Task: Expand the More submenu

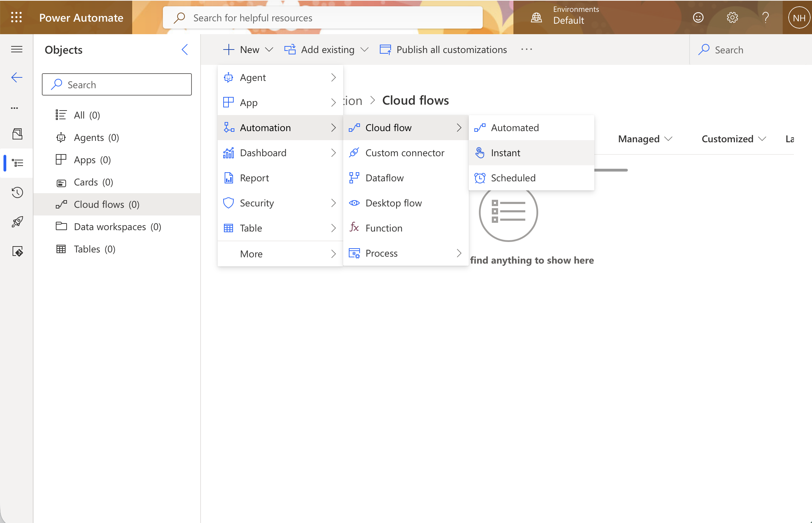Action: point(280,254)
